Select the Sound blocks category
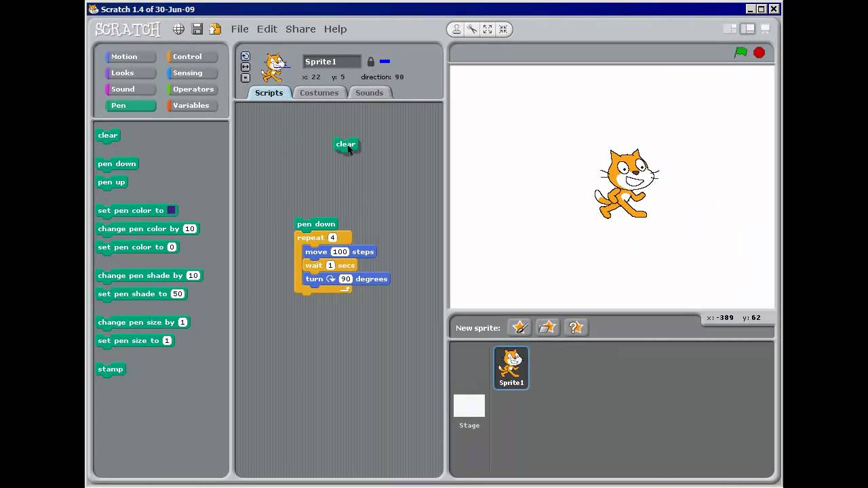 [x=130, y=89]
